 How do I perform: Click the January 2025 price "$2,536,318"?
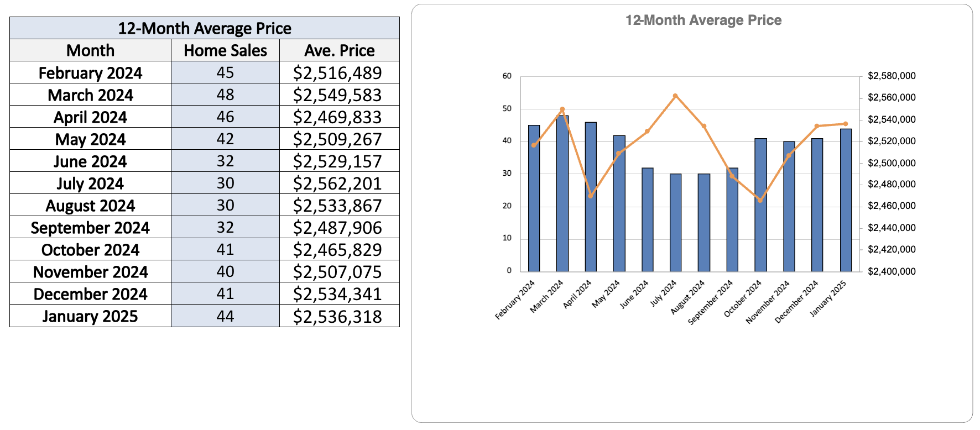tap(340, 316)
